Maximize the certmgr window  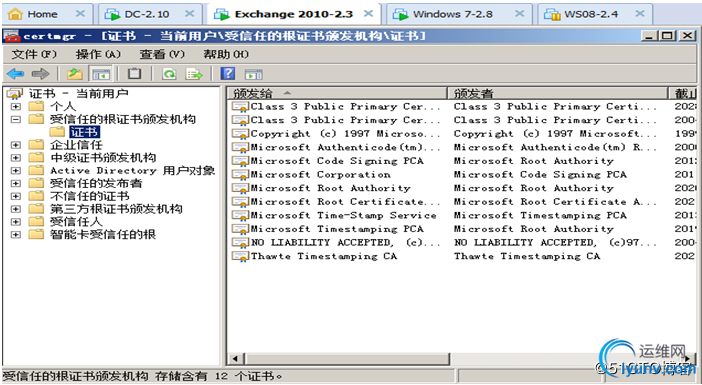click(668, 36)
